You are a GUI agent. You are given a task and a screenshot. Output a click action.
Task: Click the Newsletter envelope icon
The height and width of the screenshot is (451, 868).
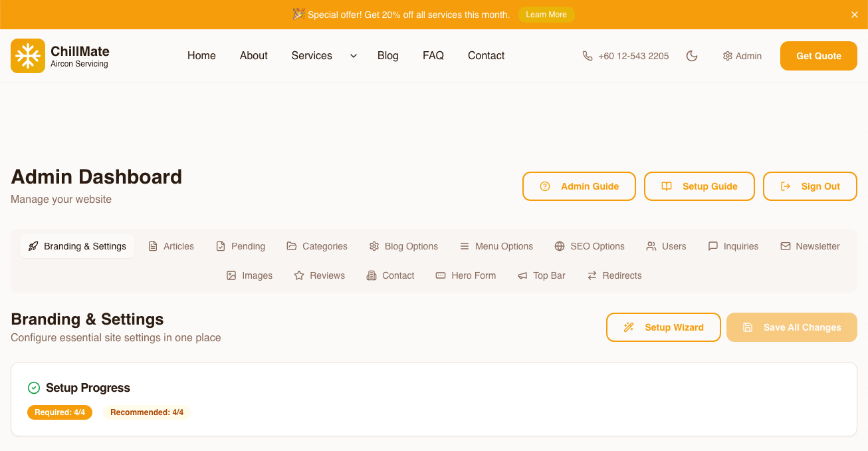[x=785, y=246]
